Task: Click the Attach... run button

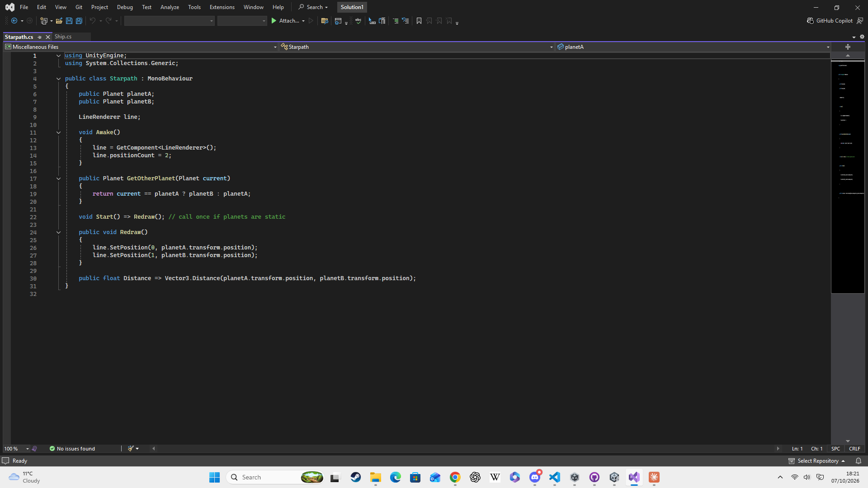Action: (285, 21)
